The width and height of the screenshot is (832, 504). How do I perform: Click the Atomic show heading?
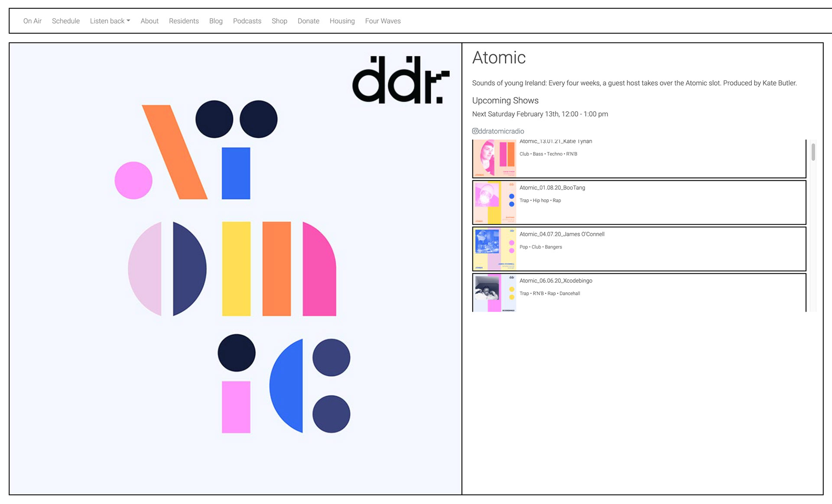(499, 58)
